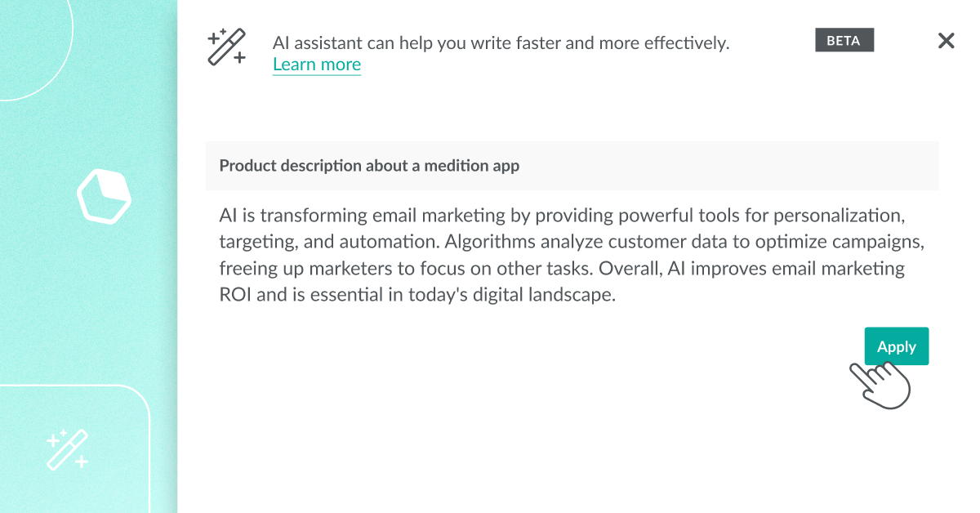The height and width of the screenshot is (513, 980).
Task: Click the white wand icon in teal rounded card
Action: pyautogui.click(x=67, y=449)
